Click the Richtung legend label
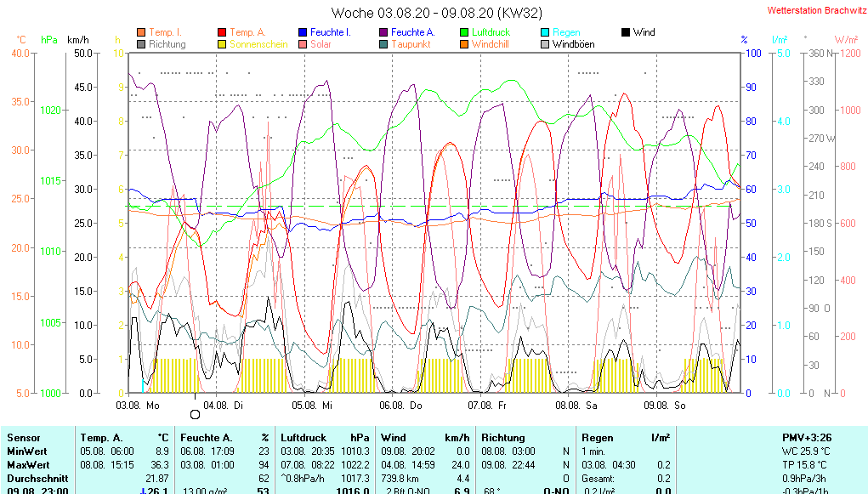Image resolution: width=868 pixels, height=494 pixels. [167, 44]
